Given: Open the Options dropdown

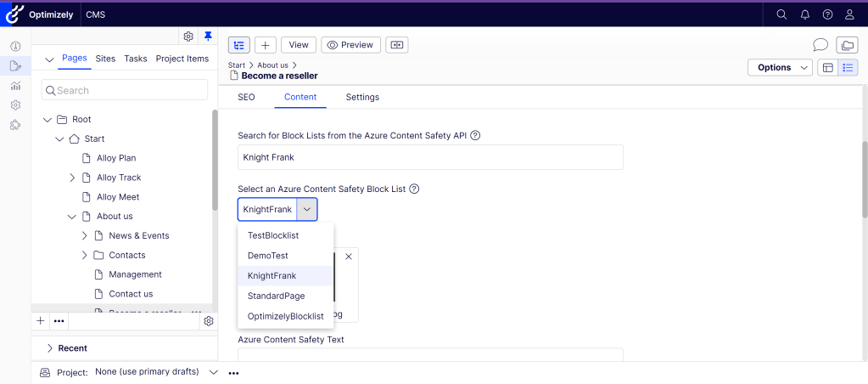Looking at the screenshot, I should point(780,68).
